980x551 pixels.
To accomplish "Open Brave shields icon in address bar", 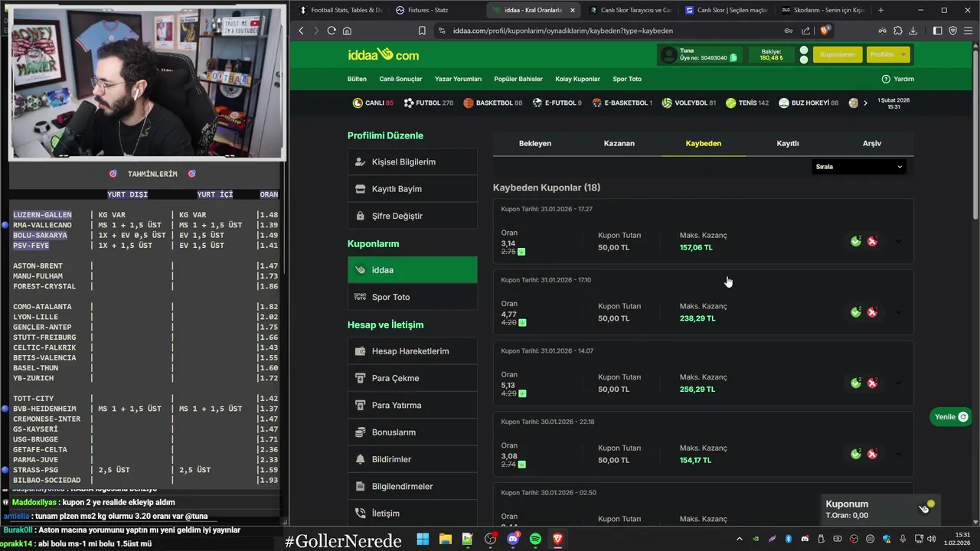I will (x=825, y=31).
